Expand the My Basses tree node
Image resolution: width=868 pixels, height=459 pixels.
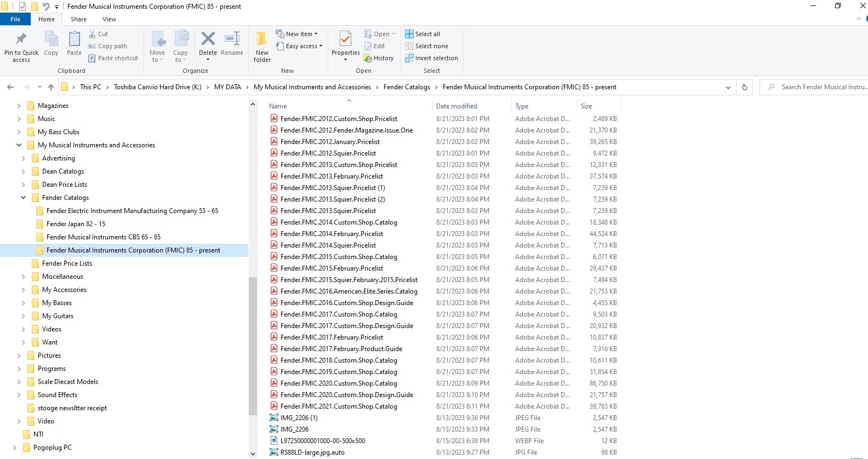click(x=23, y=303)
